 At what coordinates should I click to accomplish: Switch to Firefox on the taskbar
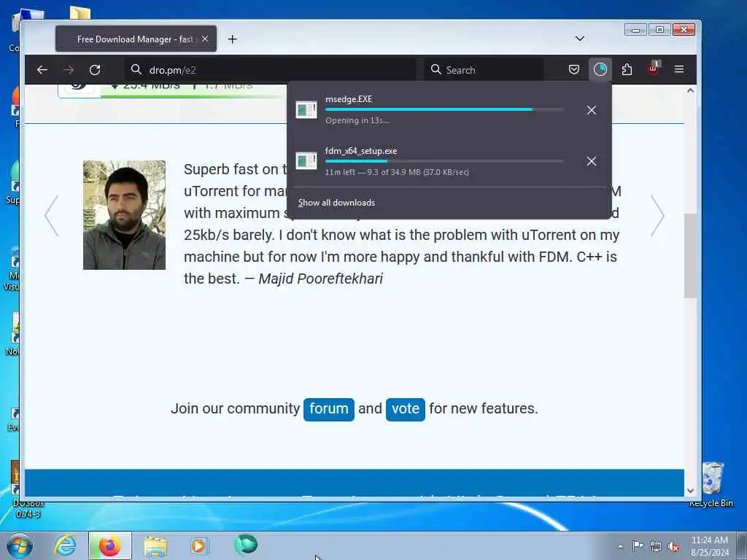(109, 545)
